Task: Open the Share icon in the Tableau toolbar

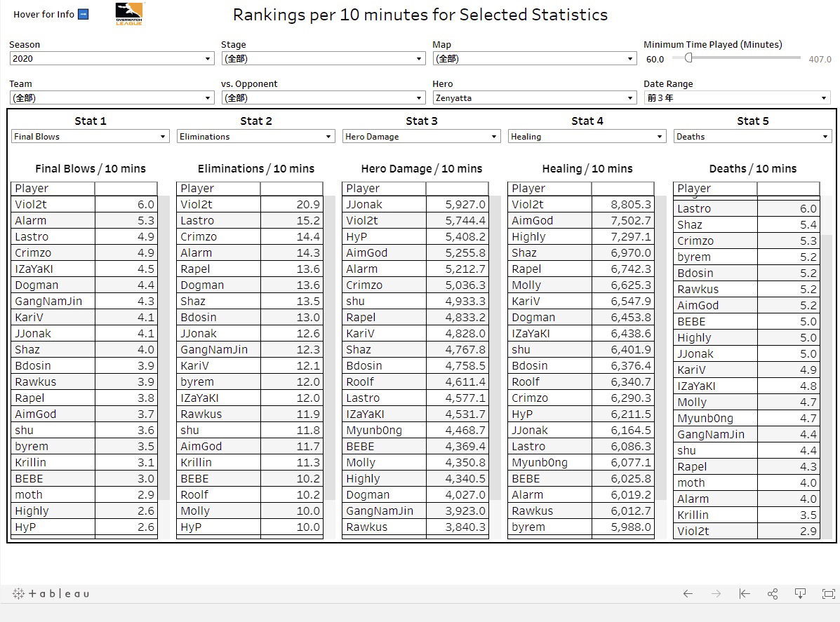Action: (x=773, y=594)
